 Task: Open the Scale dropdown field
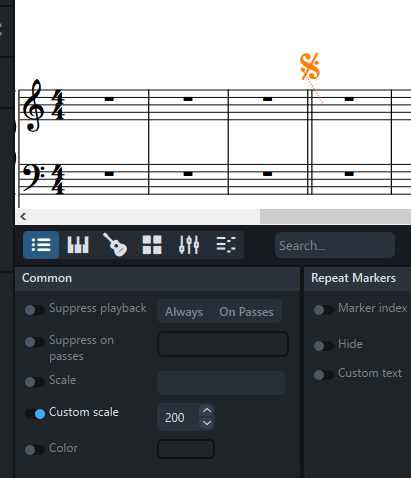click(221, 383)
